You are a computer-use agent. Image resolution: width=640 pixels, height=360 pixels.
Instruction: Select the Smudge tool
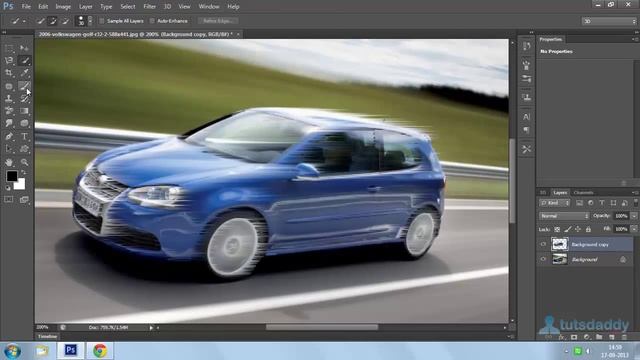click(9, 123)
